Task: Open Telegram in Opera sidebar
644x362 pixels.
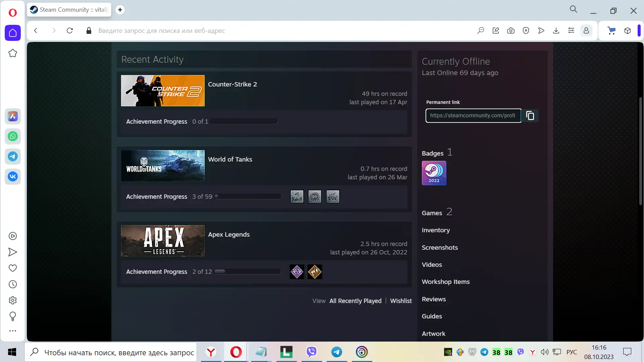Action: pyautogui.click(x=13, y=157)
